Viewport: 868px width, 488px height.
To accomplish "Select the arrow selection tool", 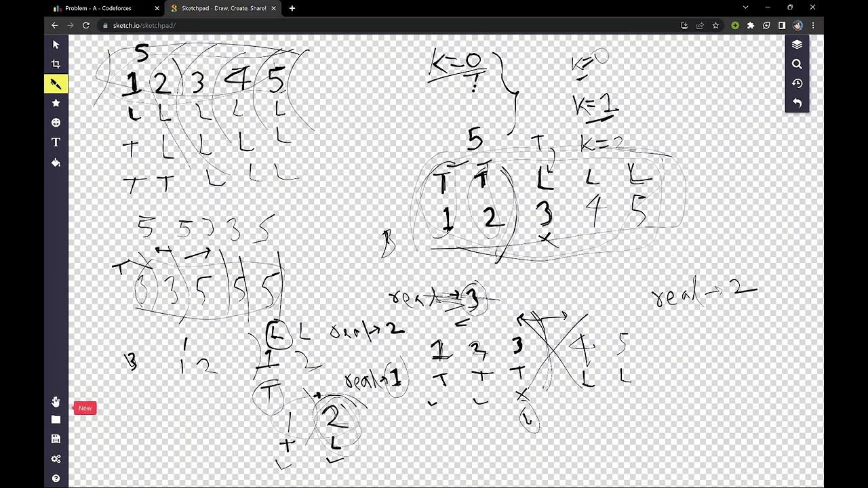I will 56,45.
